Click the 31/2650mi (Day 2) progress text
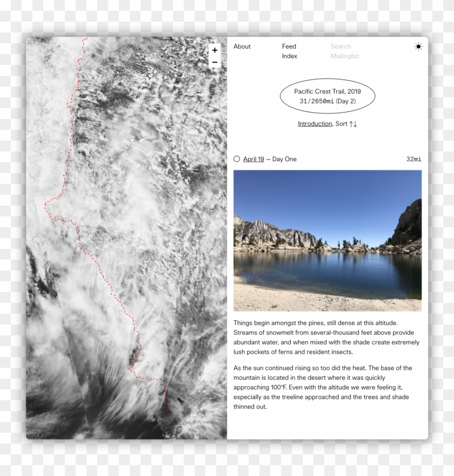The width and height of the screenshot is (454, 476). [328, 101]
